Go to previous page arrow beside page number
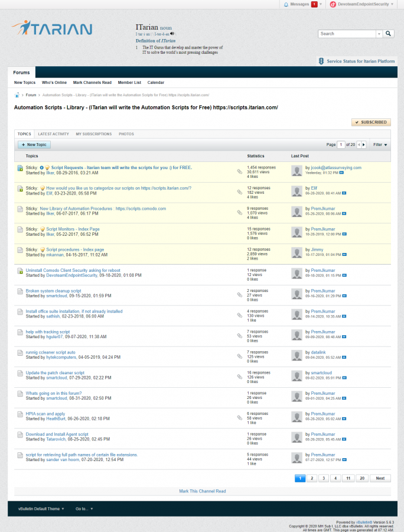 click(359, 145)
